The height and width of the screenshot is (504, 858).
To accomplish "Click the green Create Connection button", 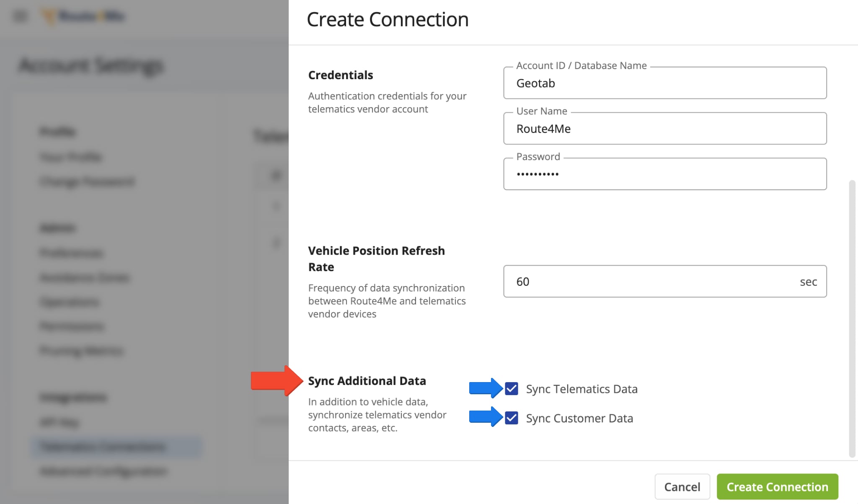I will [777, 487].
